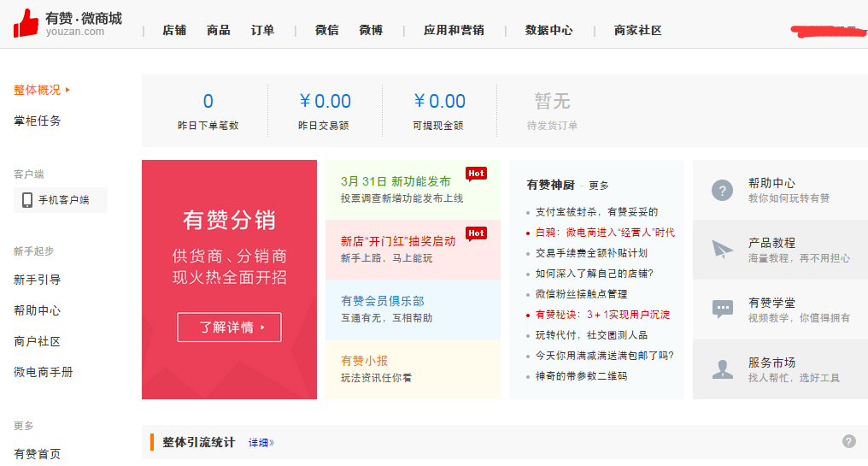Open the 店铺 menu
This screenshot has width=868, height=466.
pos(173,30)
